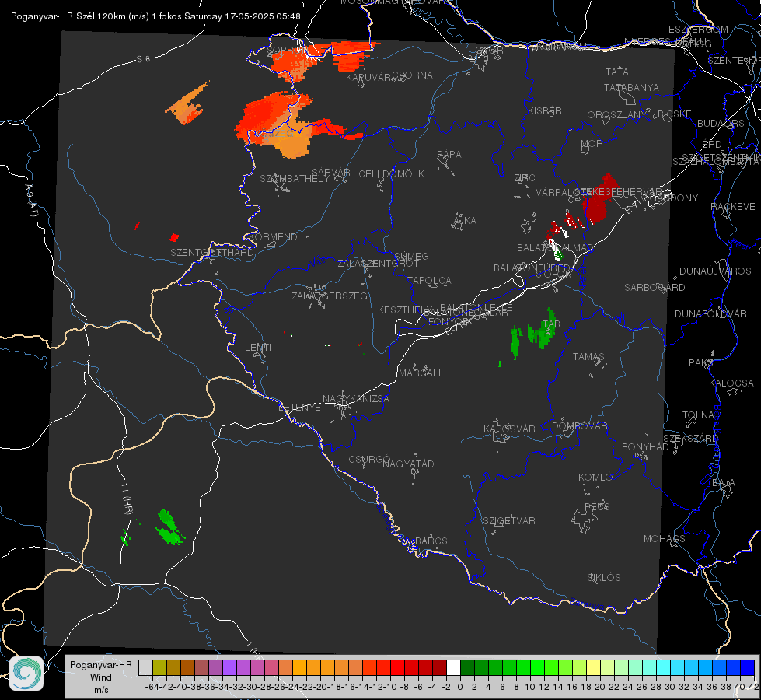Click the LENTI city label
Image resolution: width=761 pixels, height=700 pixels.
258,348
